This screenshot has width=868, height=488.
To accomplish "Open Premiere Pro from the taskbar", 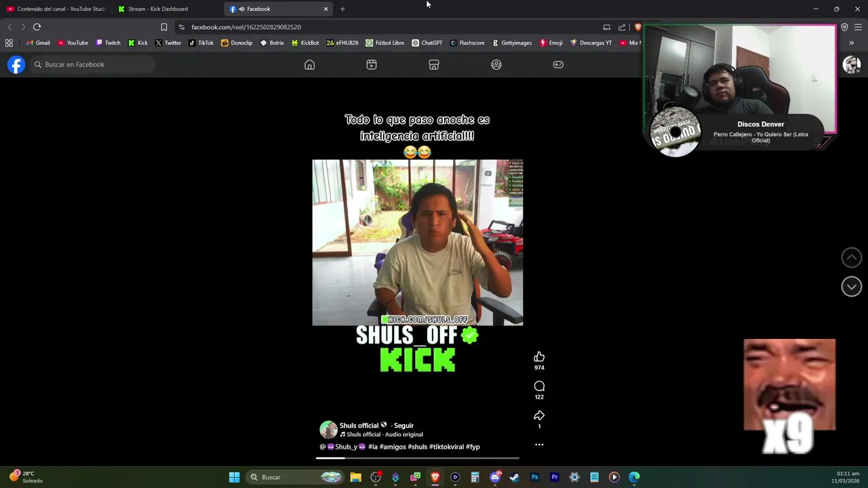I will pos(555,477).
